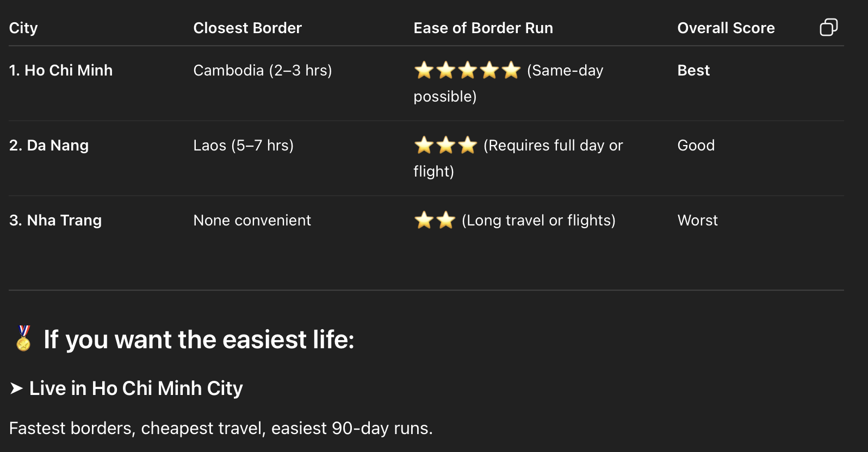The width and height of the screenshot is (868, 452).
Task: Click the copy table icon
Action: point(828,27)
